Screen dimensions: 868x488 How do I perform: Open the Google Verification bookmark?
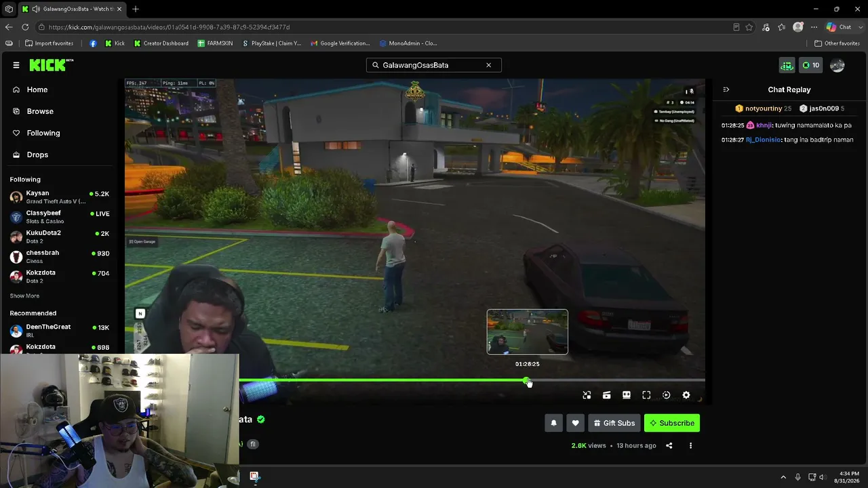[340, 43]
